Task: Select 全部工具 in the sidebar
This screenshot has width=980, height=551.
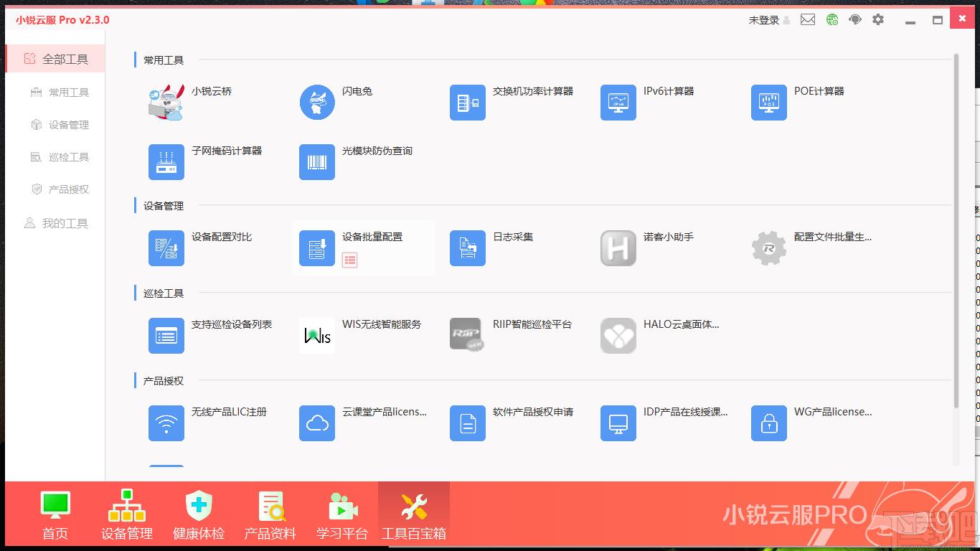Action: pyautogui.click(x=55, y=59)
